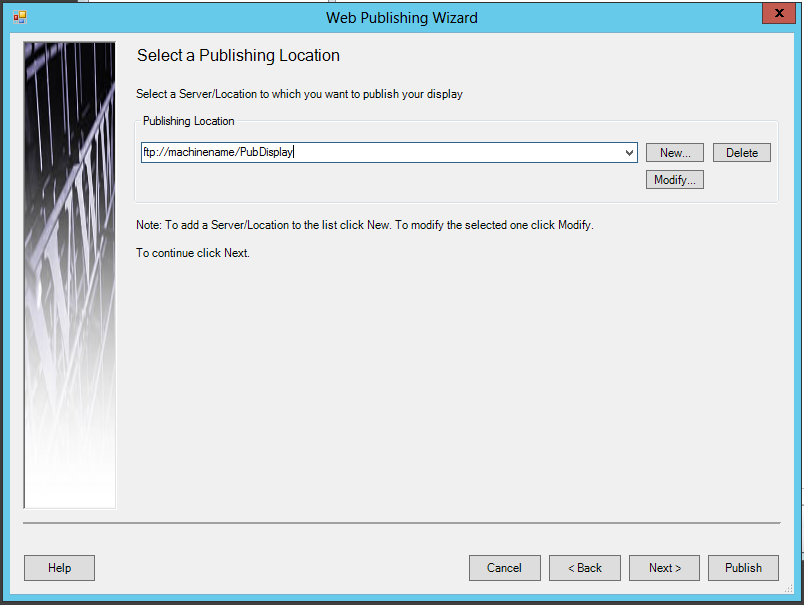The width and height of the screenshot is (804, 605).
Task: Go to the previous step with < Back
Action: (585, 568)
